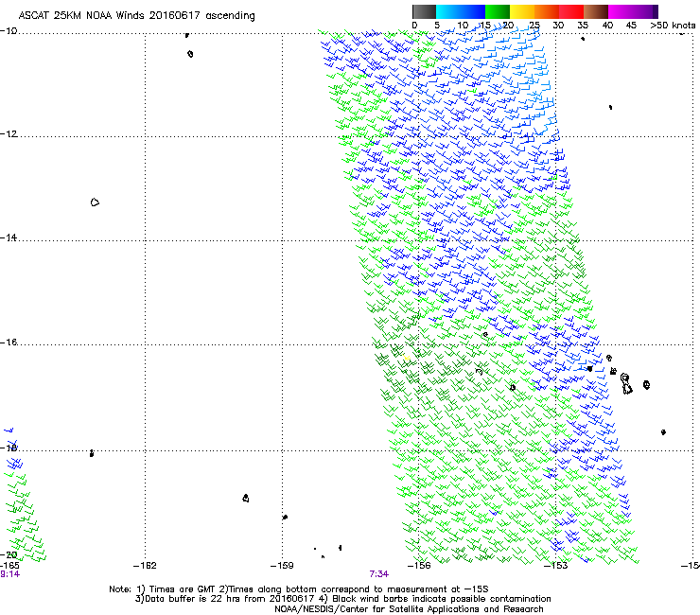The width and height of the screenshot is (700, 615).
Task: Click the purple '9:14' swath time label
Action: point(9,574)
